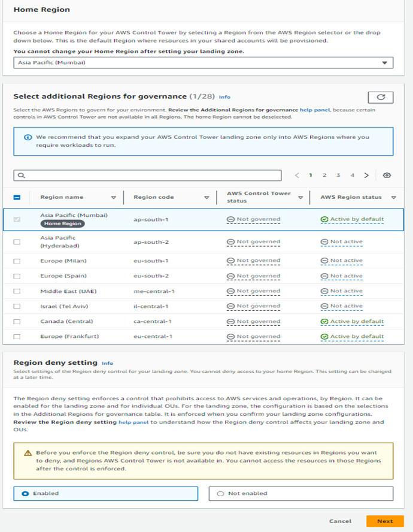This screenshot has height=532, width=413.
Task: Go to page 2 of regions
Action: tap(324, 176)
